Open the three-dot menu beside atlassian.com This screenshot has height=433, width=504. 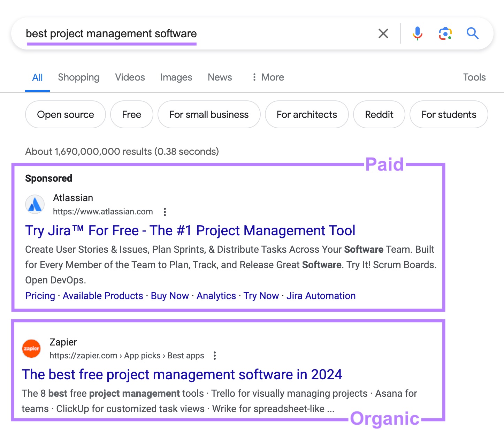tap(165, 212)
